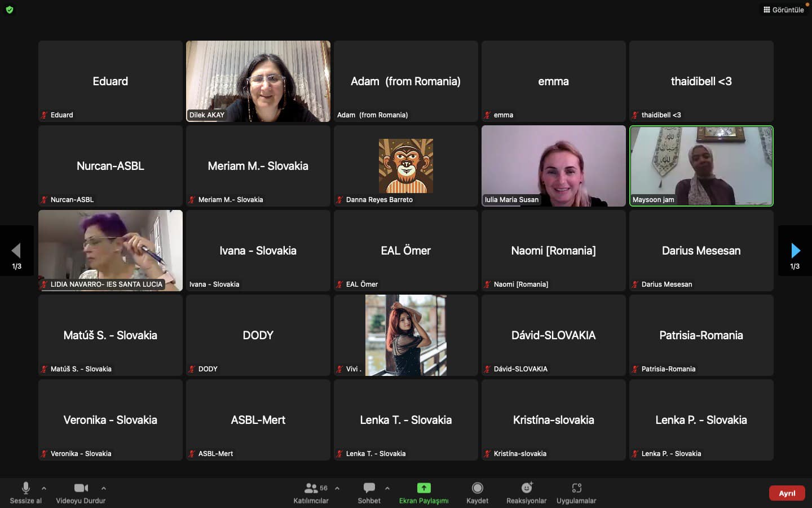This screenshot has width=812, height=508.
Task: Expand chat options chevron
Action: 387,488
